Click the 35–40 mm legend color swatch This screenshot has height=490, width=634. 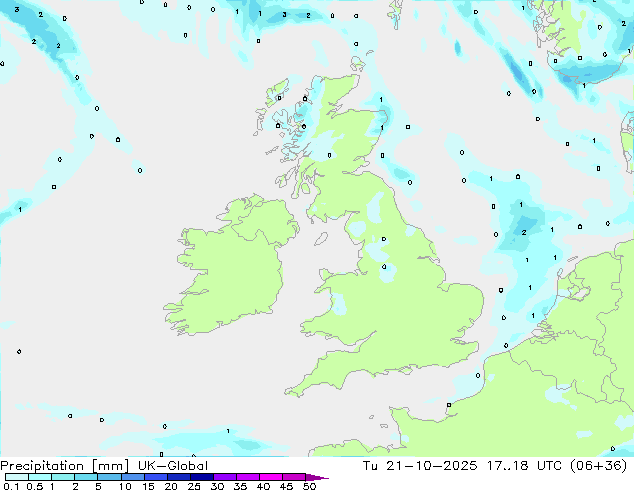[x=247, y=477]
